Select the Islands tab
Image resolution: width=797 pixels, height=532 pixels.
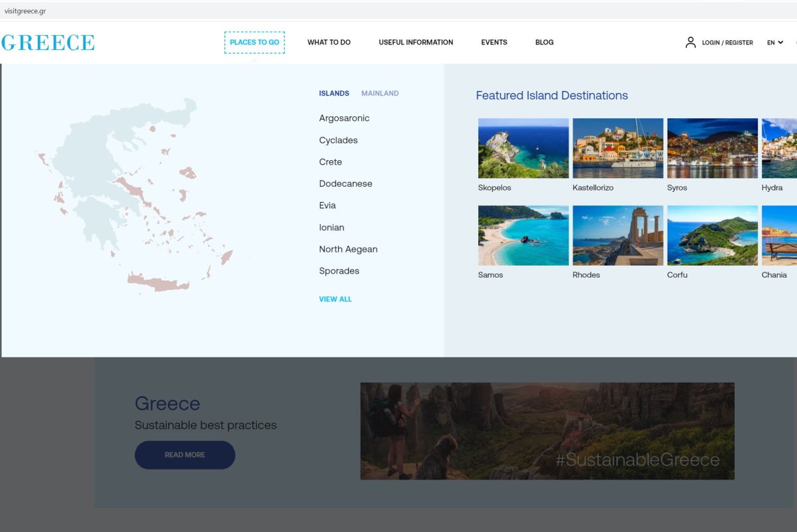[x=334, y=94]
